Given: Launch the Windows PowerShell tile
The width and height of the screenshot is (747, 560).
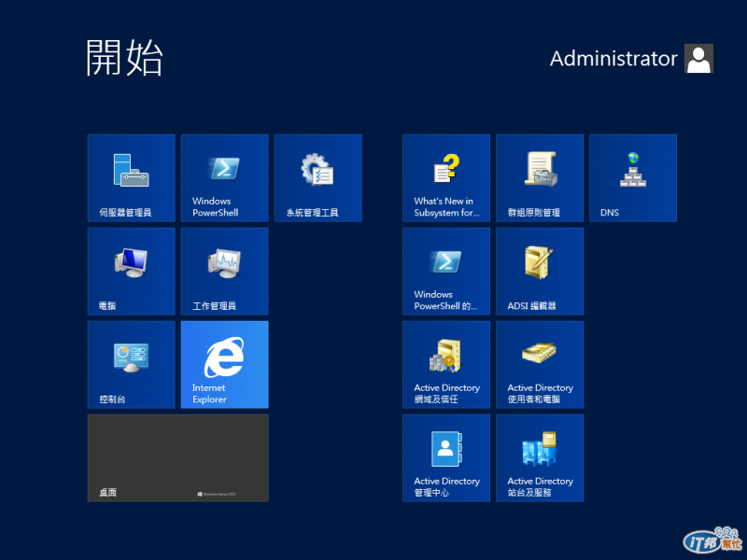Looking at the screenshot, I should [x=224, y=177].
